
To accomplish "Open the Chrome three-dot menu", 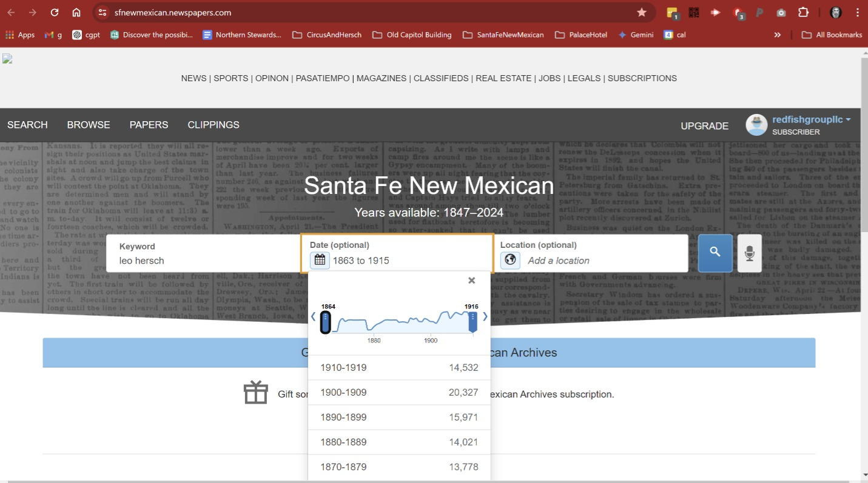I will [858, 12].
